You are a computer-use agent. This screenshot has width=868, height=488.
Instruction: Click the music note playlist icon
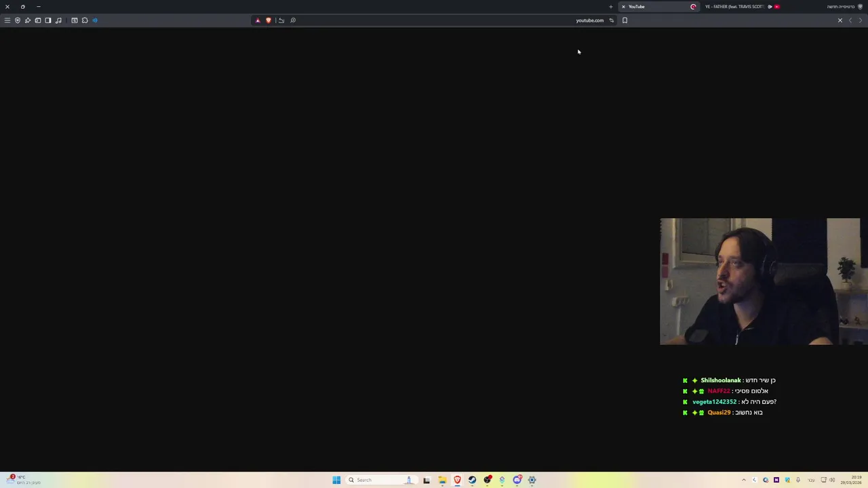click(58, 20)
